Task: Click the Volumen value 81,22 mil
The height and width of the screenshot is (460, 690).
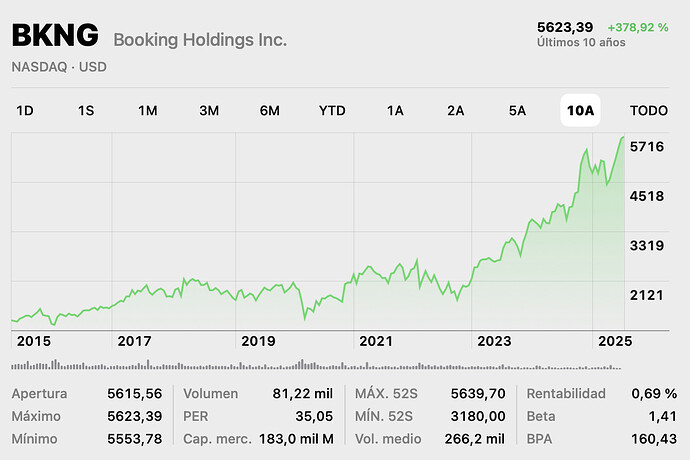Action: tap(303, 394)
